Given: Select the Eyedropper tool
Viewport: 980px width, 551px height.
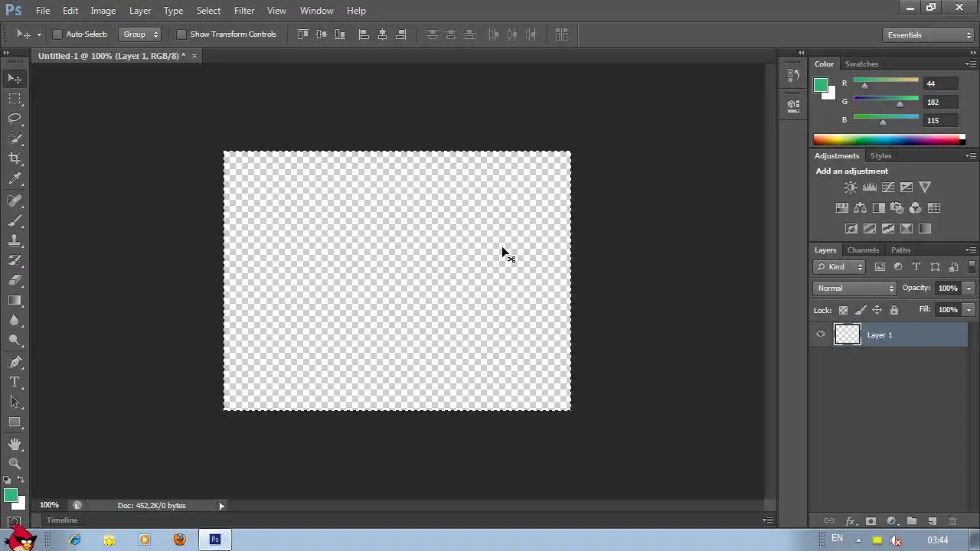Looking at the screenshot, I should click(15, 179).
